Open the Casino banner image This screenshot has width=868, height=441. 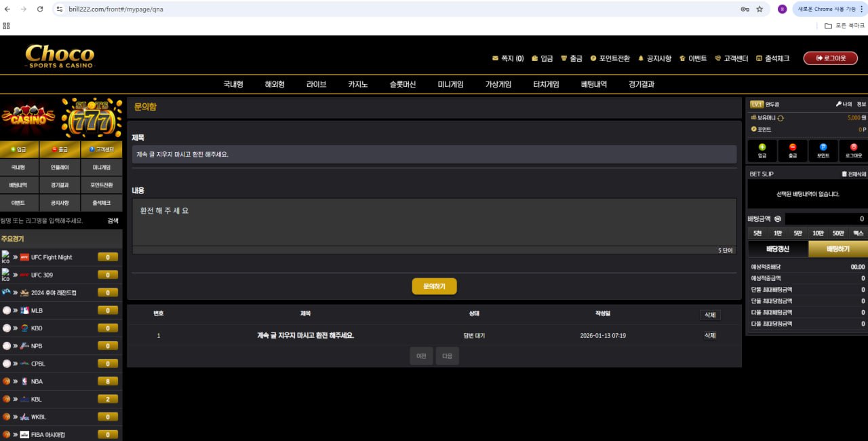coord(28,117)
